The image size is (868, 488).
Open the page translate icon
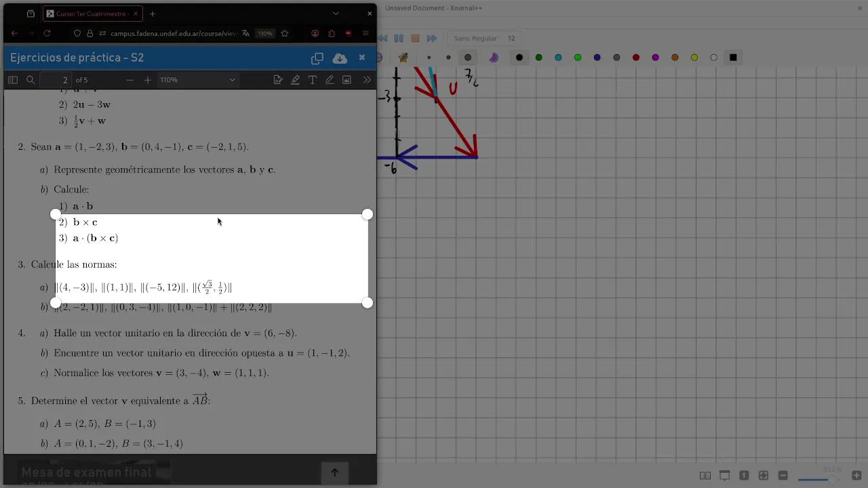[245, 33]
